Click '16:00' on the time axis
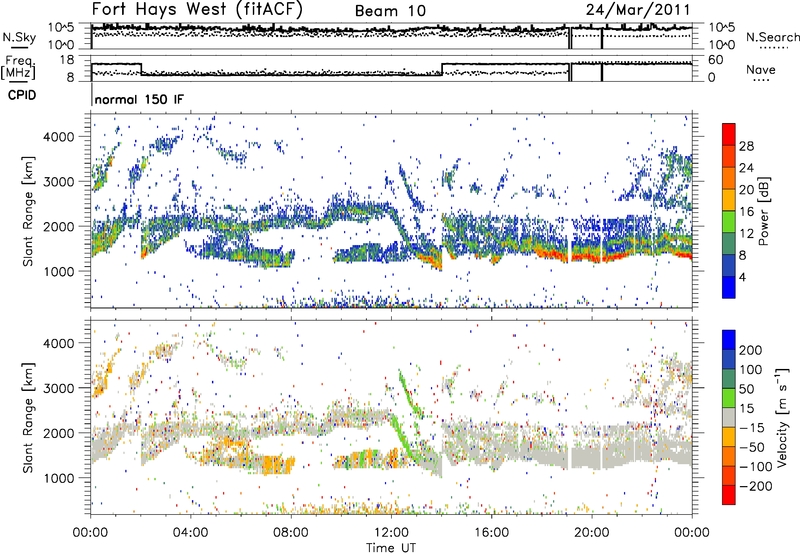Viewport: 800px width, 554px height. pos(491,533)
